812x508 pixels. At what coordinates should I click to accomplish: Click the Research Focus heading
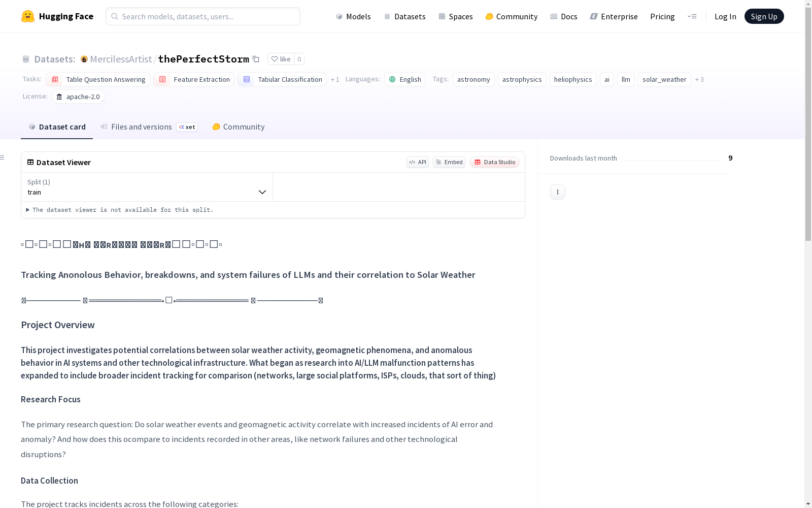[51, 399]
